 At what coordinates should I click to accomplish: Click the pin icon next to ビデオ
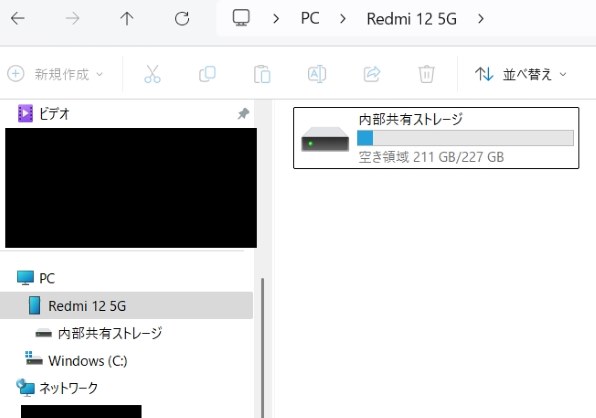[x=243, y=113]
